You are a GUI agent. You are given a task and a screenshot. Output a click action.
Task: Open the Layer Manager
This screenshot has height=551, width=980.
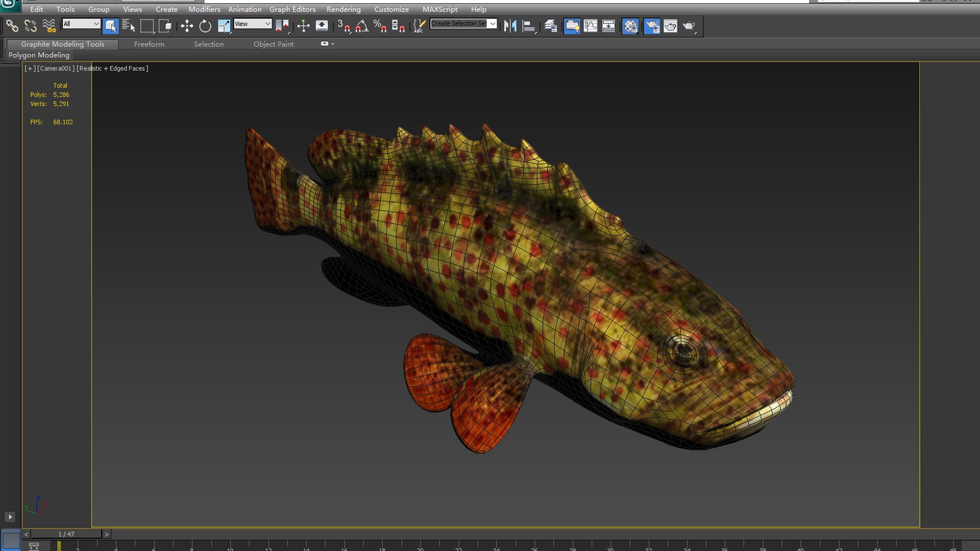550,26
